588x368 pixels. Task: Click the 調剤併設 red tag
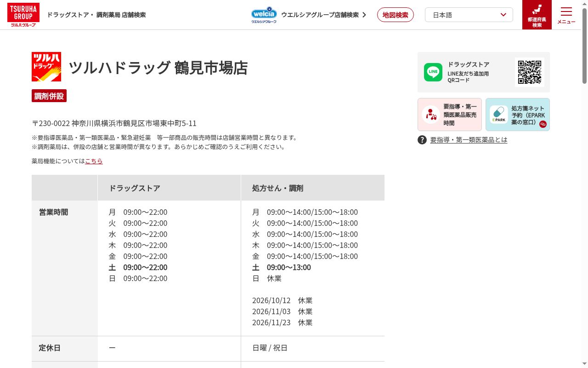[x=49, y=96]
